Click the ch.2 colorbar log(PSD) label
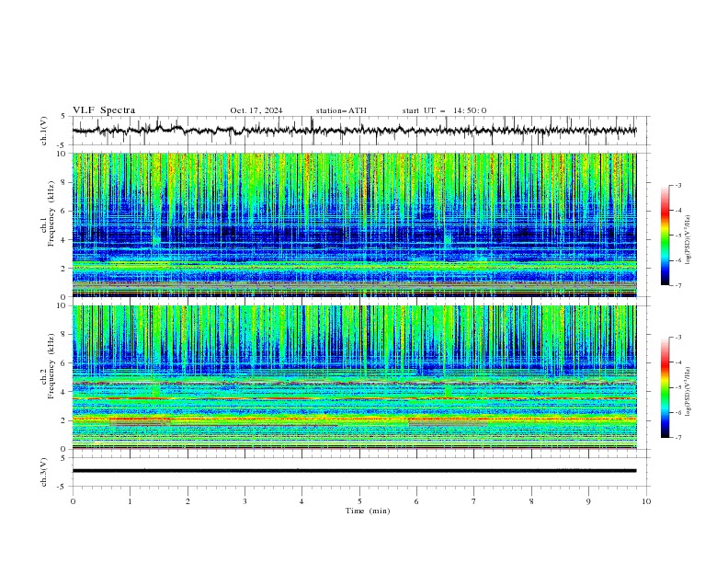728x563 pixels. (688, 392)
